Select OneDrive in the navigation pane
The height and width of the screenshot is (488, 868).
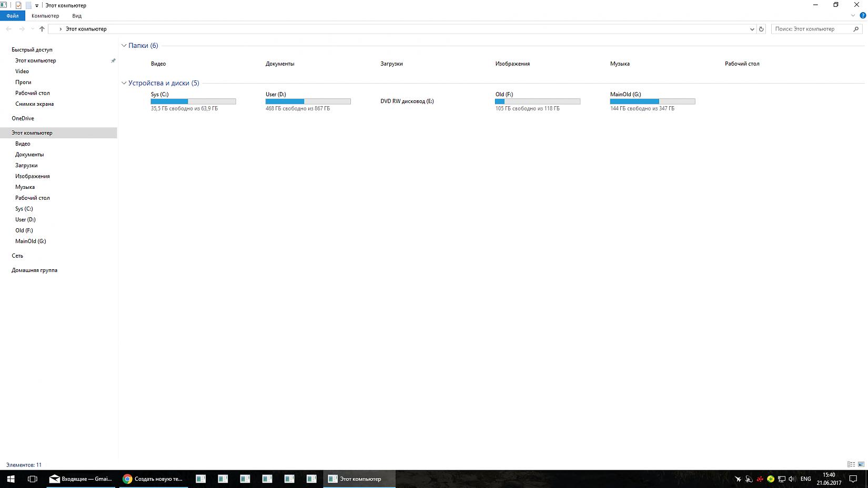pos(23,118)
